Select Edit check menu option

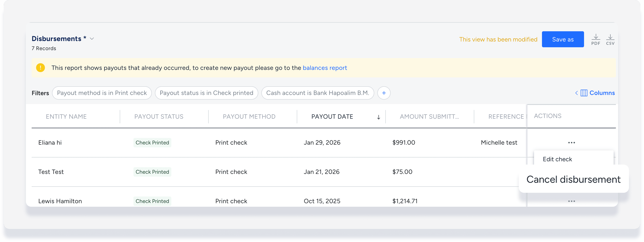pos(557,159)
